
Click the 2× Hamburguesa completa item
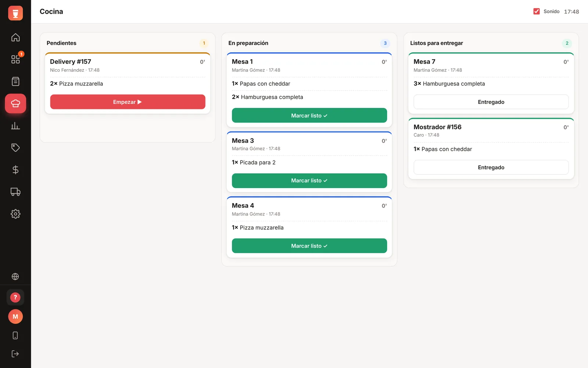pos(268,97)
